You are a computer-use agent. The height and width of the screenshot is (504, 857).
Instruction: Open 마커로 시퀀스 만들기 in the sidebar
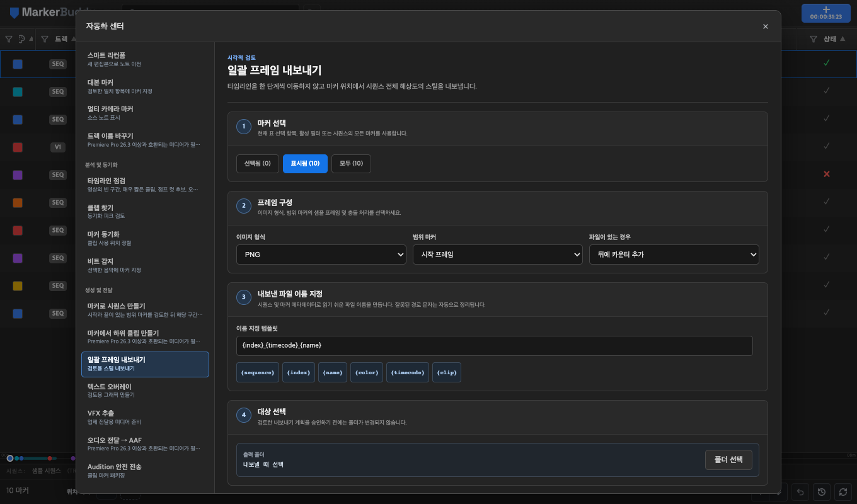(x=145, y=309)
